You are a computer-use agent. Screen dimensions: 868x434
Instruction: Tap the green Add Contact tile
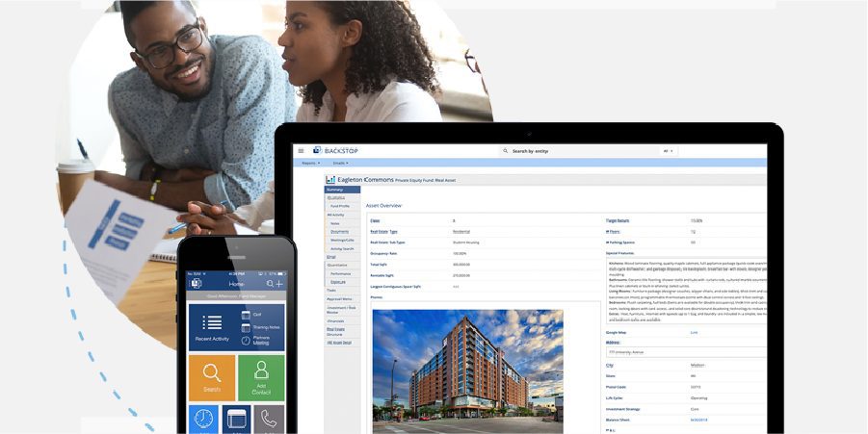(261, 377)
